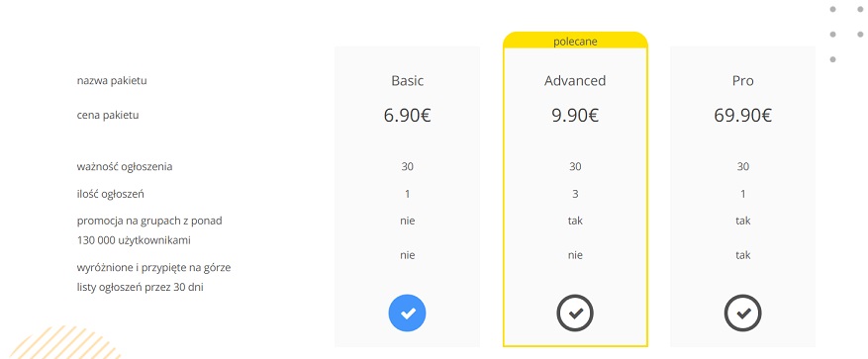The image size is (868, 359).
Task: Click the 6.90€ price
Action: 408,116
